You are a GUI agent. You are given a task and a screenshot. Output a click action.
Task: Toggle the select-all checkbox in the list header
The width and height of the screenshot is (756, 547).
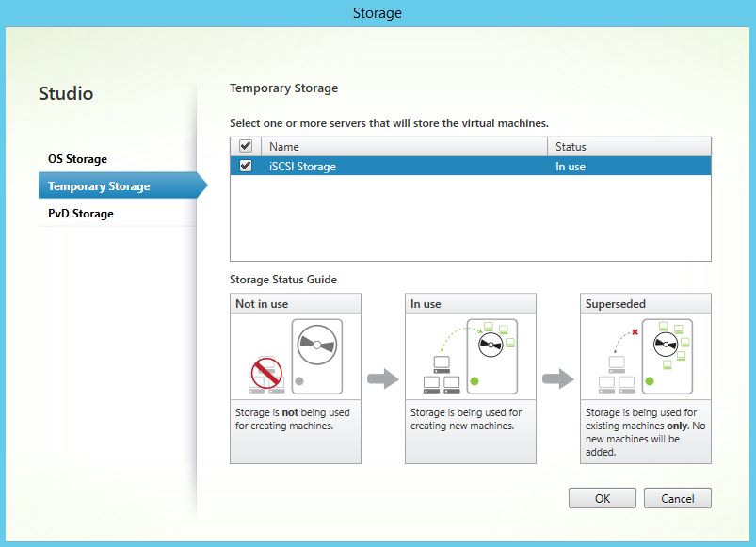[244, 146]
